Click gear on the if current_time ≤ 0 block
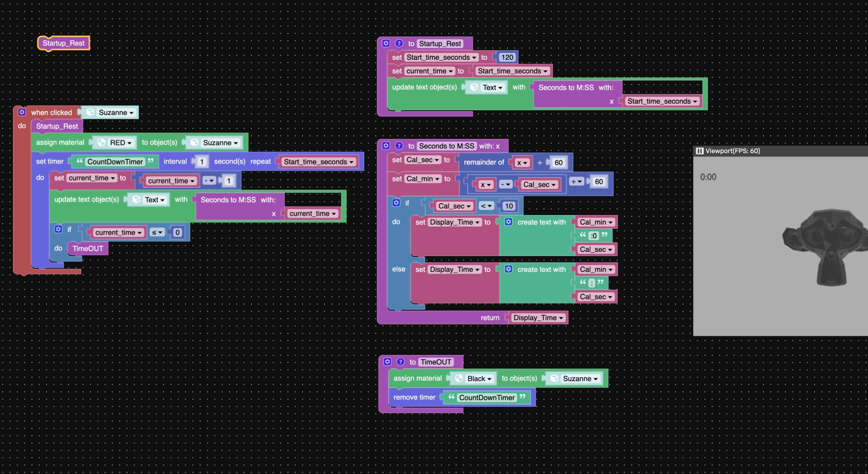Image resolution: width=868 pixels, height=474 pixels. pos(58,229)
